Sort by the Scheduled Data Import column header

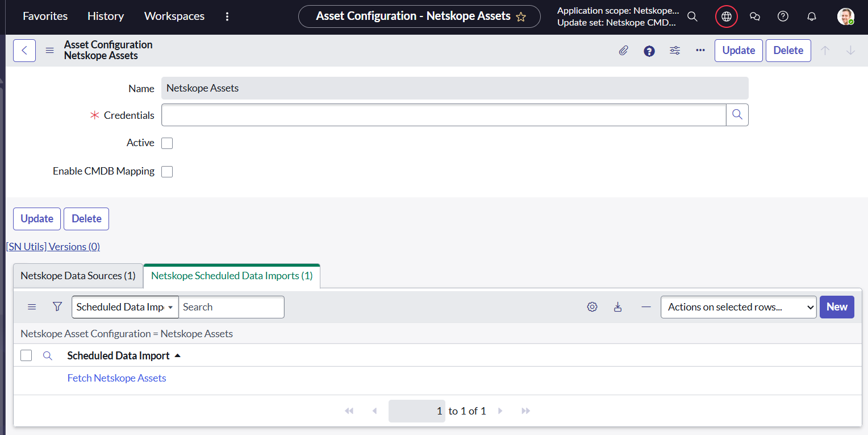click(118, 356)
